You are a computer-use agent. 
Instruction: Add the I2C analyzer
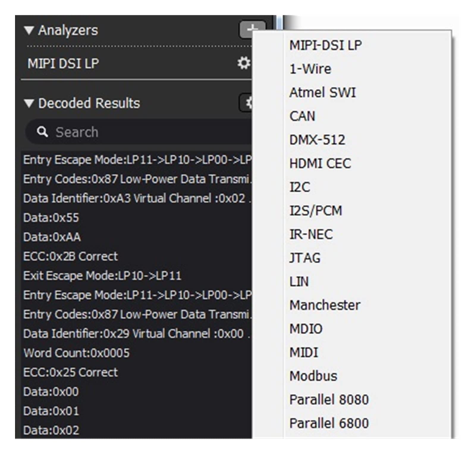(x=300, y=187)
